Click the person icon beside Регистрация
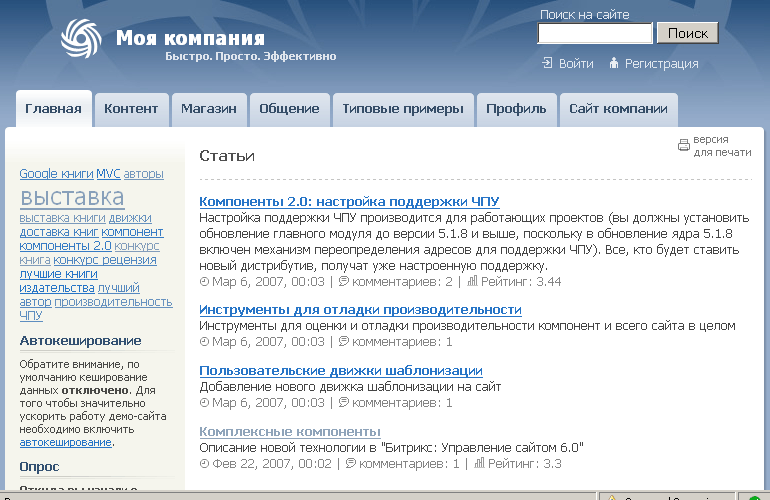The height and width of the screenshot is (500, 770). click(614, 63)
